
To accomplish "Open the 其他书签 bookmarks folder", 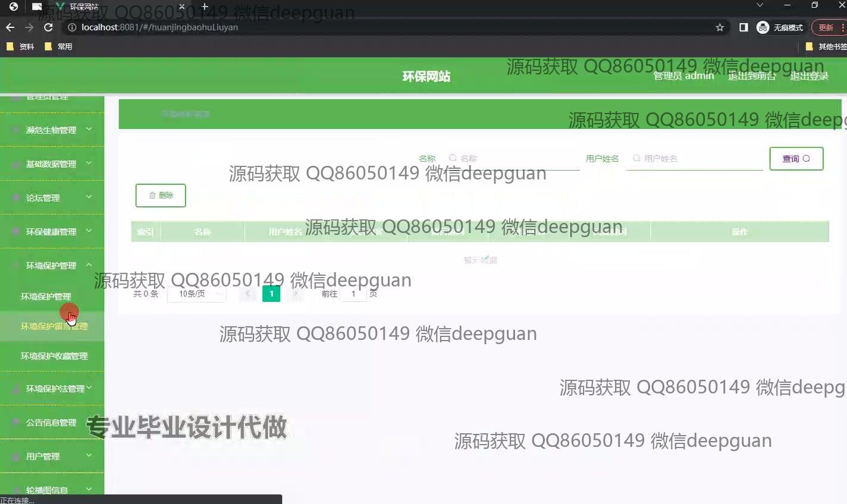I will 826,46.
